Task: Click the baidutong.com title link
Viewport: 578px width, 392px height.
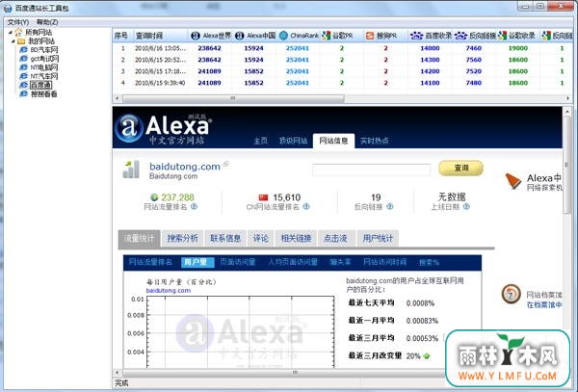Action: click(185, 167)
